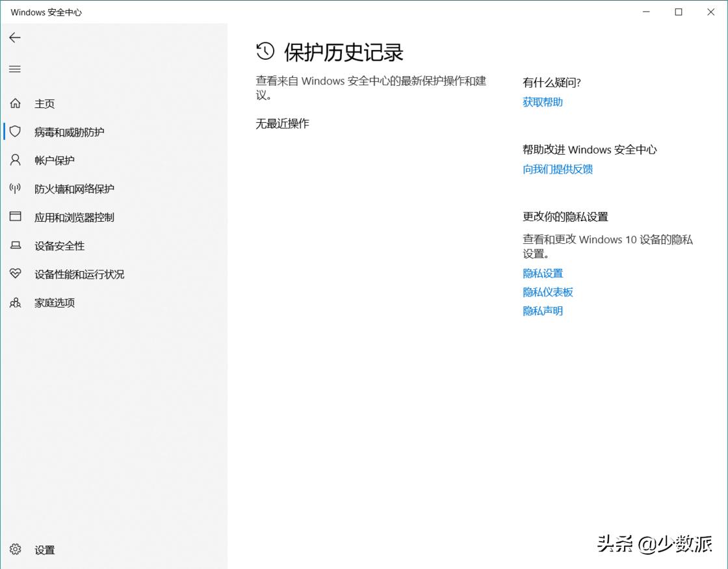Click the 防火墙和网络保护 icon
Screen dimensions: 728x569
14,189
